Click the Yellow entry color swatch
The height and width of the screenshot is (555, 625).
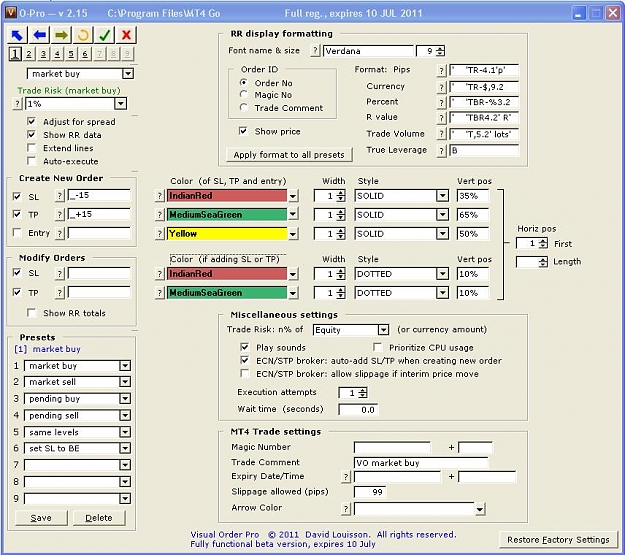click(x=226, y=234)
